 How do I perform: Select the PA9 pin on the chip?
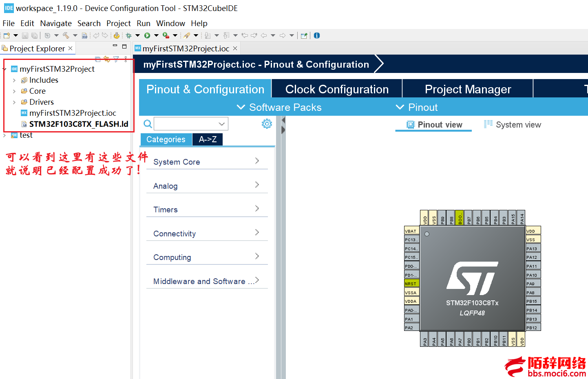tap(533, 284)
